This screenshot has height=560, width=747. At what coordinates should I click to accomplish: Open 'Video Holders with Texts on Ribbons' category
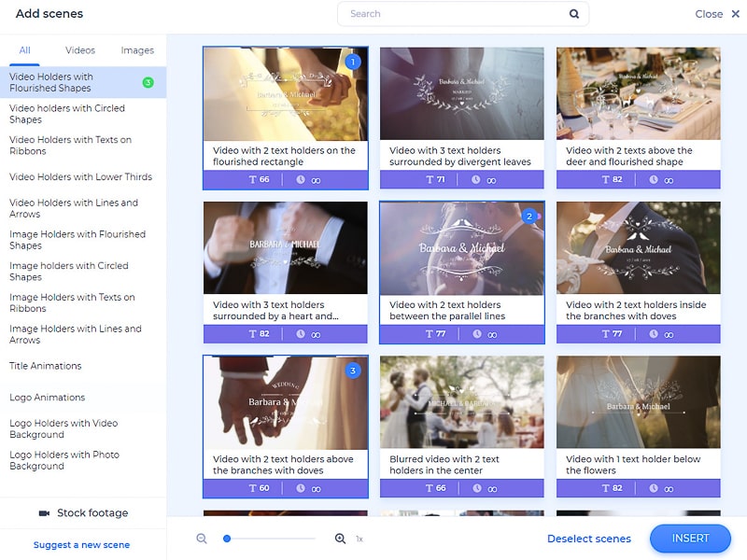coord(83,146)
